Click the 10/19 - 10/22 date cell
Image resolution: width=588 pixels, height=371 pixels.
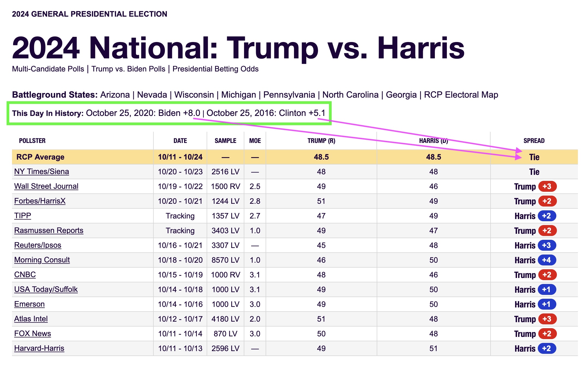pos(180,186)
